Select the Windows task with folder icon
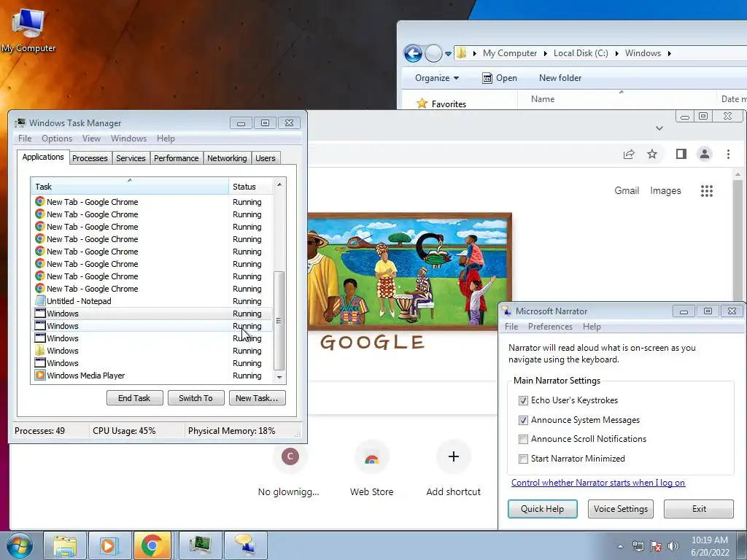 (x=152, y=351)
